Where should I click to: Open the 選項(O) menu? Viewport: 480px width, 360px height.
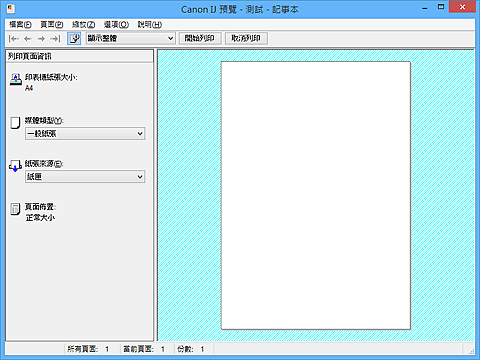pos(116,24)
